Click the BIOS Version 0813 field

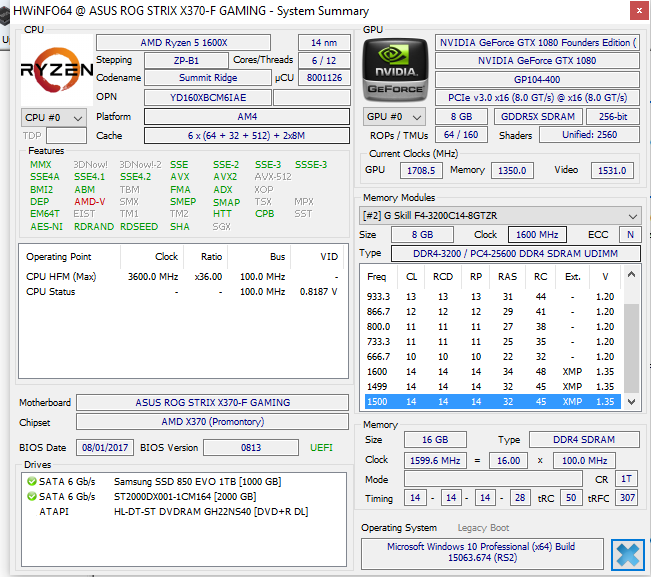(251, 448)
